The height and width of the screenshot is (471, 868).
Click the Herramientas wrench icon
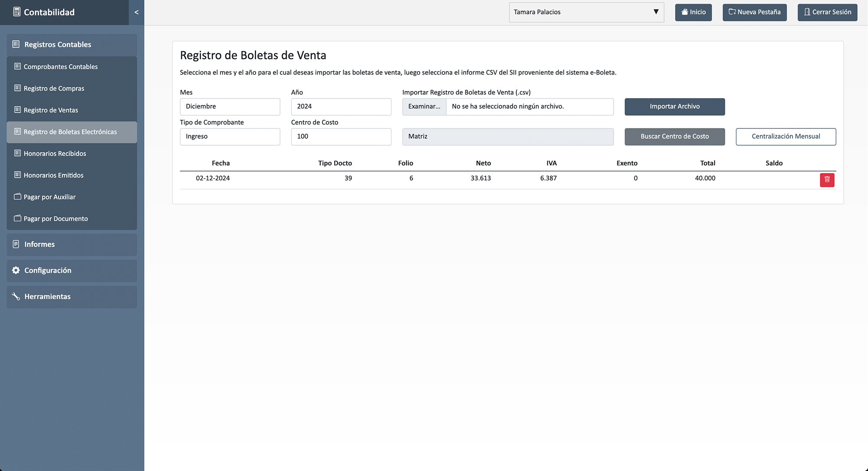click(x=16, y=296)
